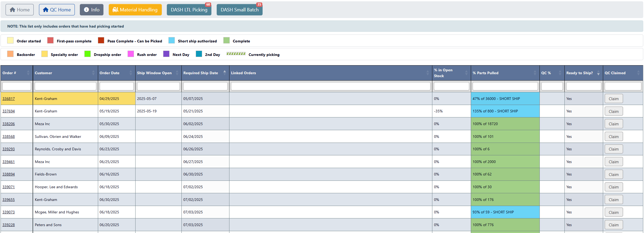
Task: Claim the Peters and Sons order
Action: pos(613,225)
